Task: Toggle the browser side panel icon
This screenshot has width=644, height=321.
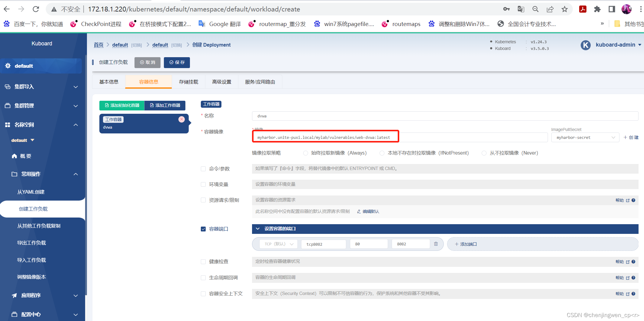Action: click(612, 9)
